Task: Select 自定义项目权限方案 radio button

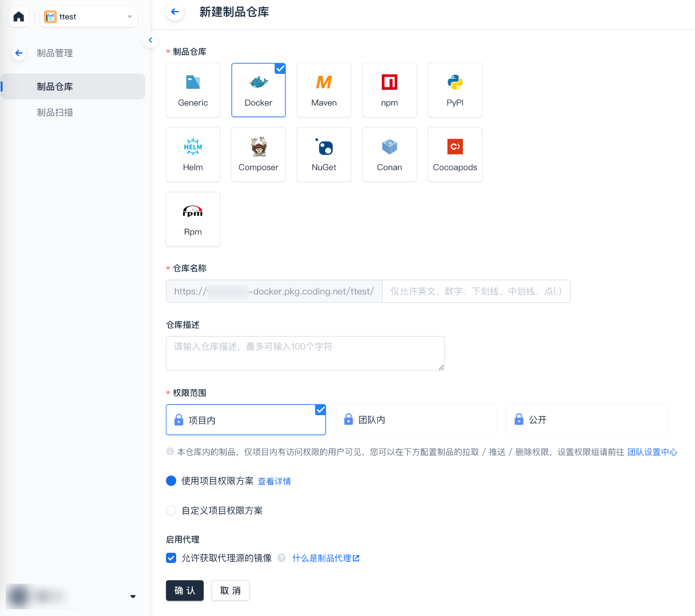Action: [x=171, y=510]
